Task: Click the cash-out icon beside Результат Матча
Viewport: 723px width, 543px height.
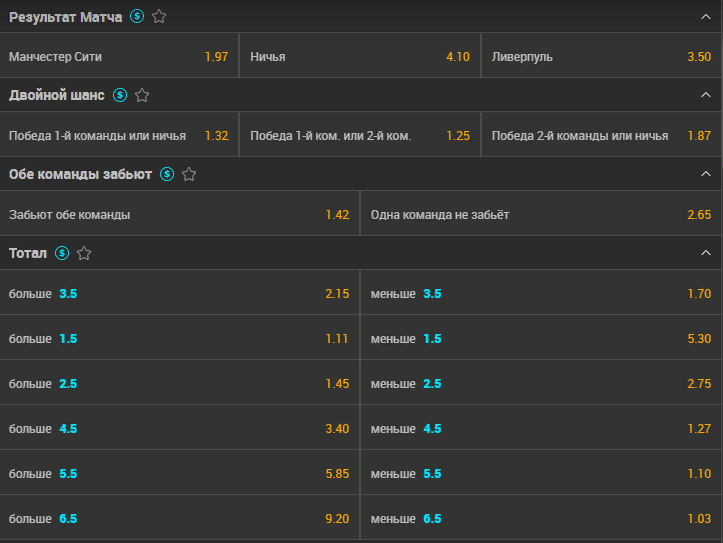Action: tap(137, 17)
